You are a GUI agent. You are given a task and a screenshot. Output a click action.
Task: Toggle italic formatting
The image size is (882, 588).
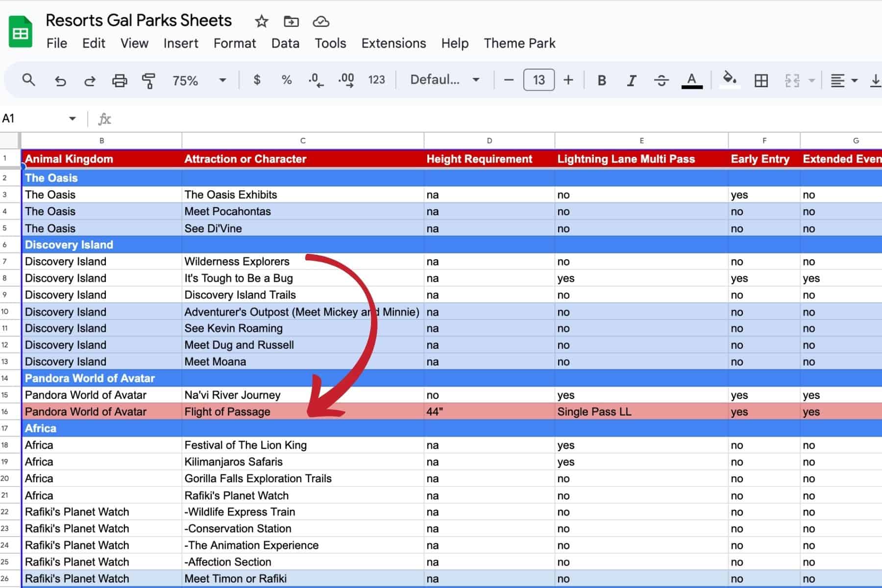[x=632, y=80]
